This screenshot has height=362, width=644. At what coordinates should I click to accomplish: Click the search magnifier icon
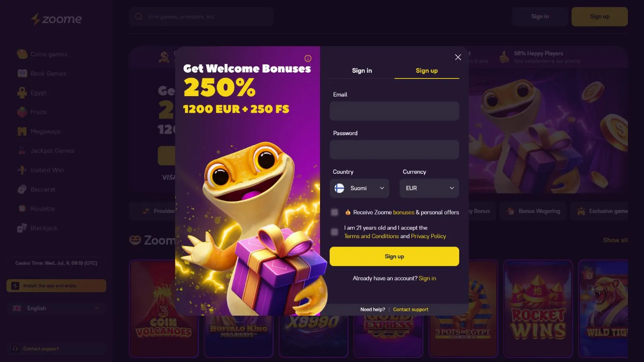pos(139,16)
